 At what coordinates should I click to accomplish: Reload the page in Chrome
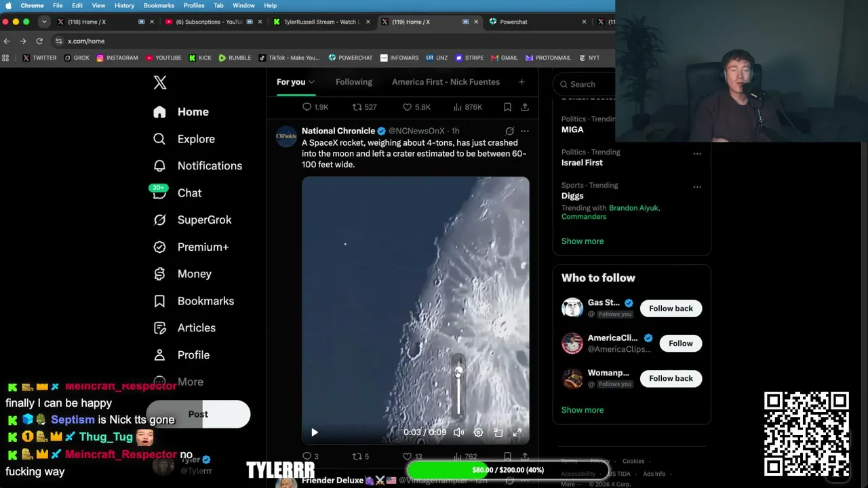[x=39, y=41]
